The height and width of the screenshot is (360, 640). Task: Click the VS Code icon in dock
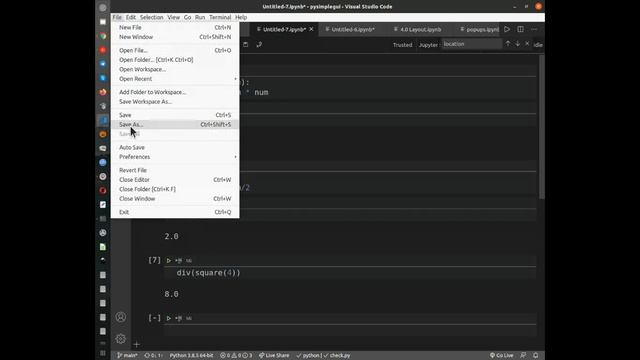tap(103, 120)
